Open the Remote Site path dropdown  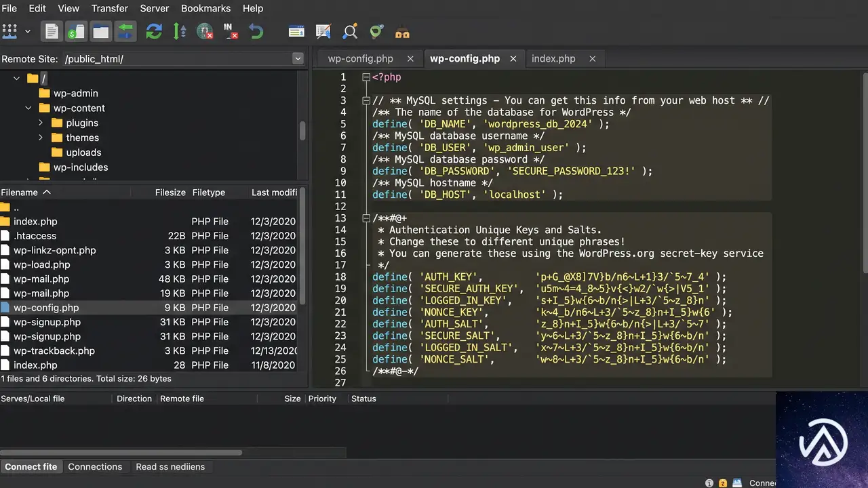point(298,59)
